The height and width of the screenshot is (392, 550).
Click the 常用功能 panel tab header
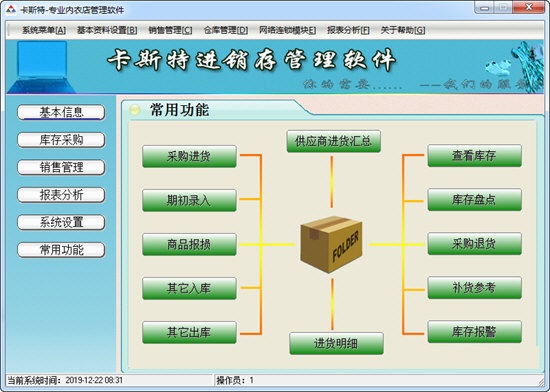pyautogui.click(x=180, y=110)
